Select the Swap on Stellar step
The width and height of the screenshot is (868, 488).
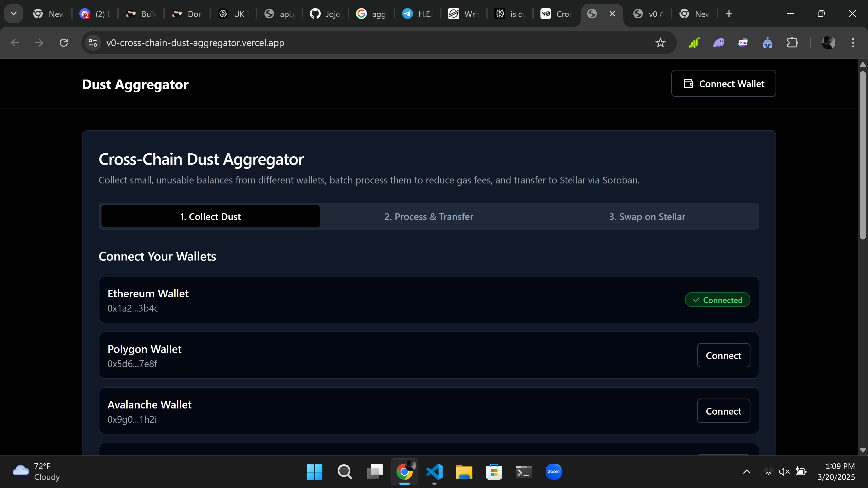(x=647, y=217)
